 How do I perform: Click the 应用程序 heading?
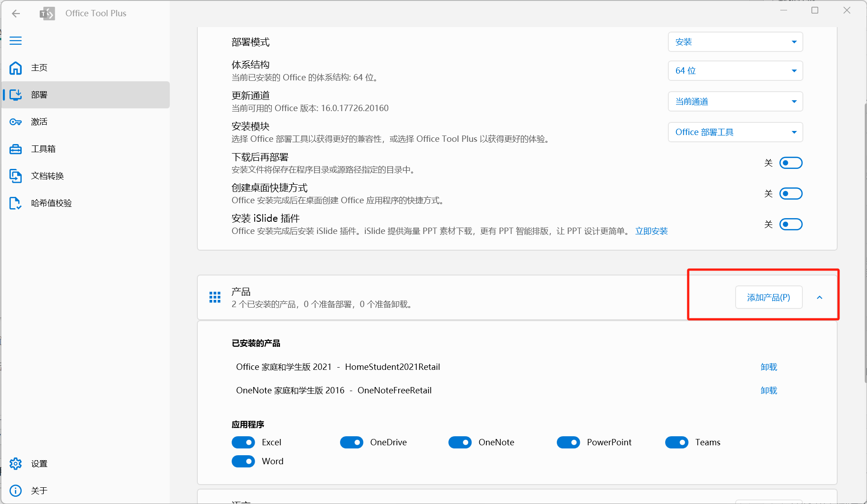pyautogui.click(x=248, y=425)
